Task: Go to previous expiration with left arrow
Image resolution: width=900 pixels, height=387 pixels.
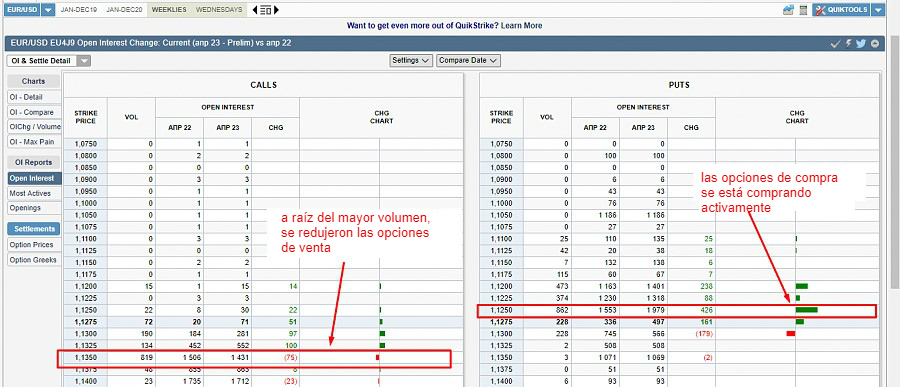Action: [254, 10]
